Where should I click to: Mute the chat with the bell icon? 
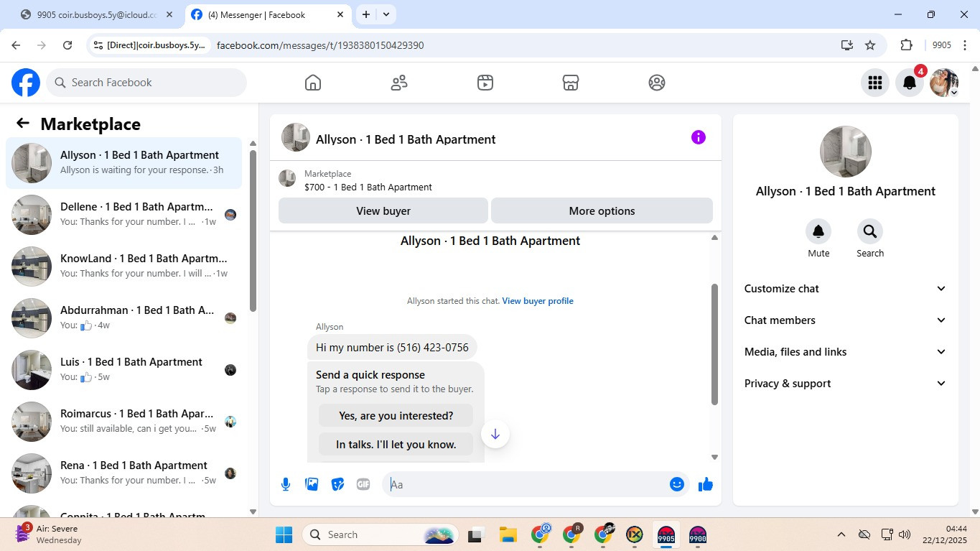[x=818, y=231]
